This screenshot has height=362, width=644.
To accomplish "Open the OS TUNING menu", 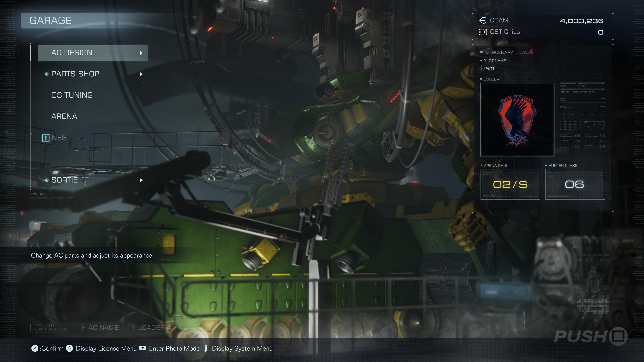I will coord(72,95).
